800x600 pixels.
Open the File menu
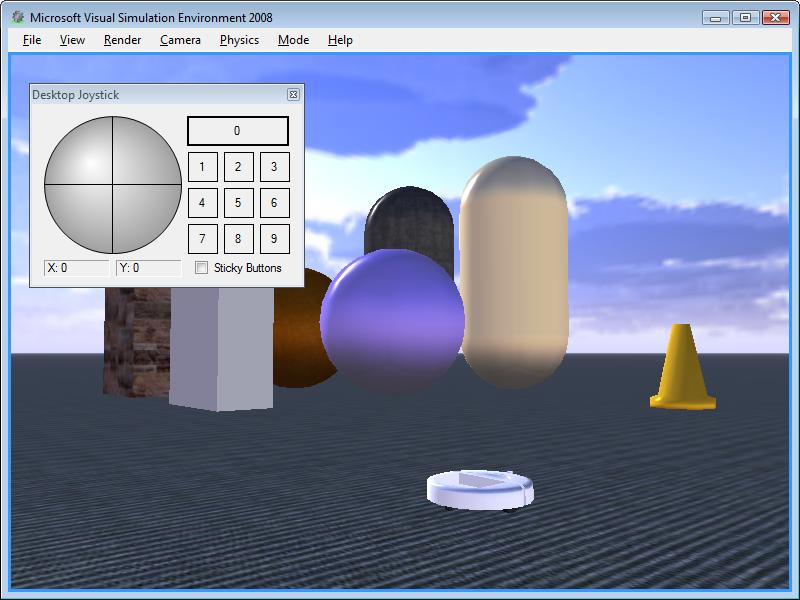click(32, 40)
